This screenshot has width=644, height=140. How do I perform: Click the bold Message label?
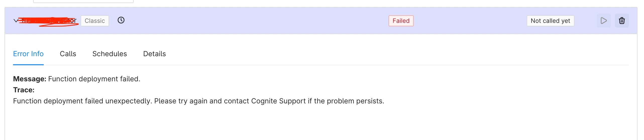click(x=29, y=79)
